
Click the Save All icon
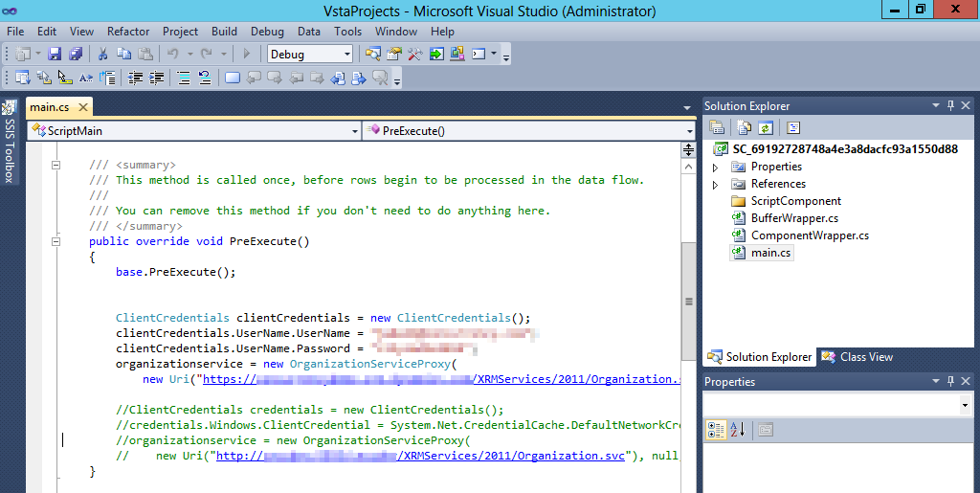[x=76, y=55]
